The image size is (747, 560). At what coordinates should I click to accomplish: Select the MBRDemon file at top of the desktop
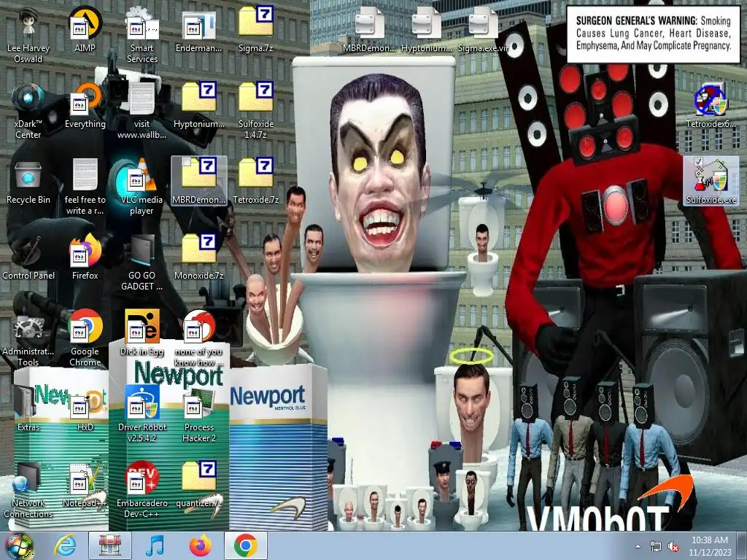click(369, 29)
